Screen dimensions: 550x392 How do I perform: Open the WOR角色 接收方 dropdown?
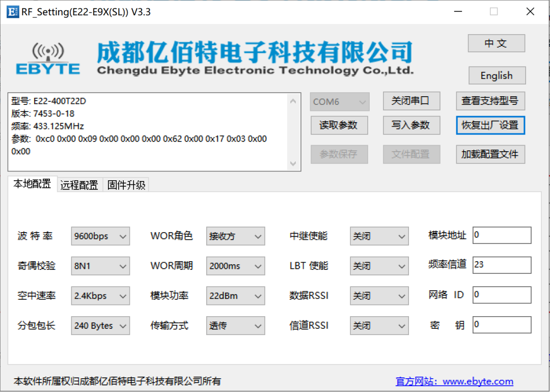tap(235, 236)
